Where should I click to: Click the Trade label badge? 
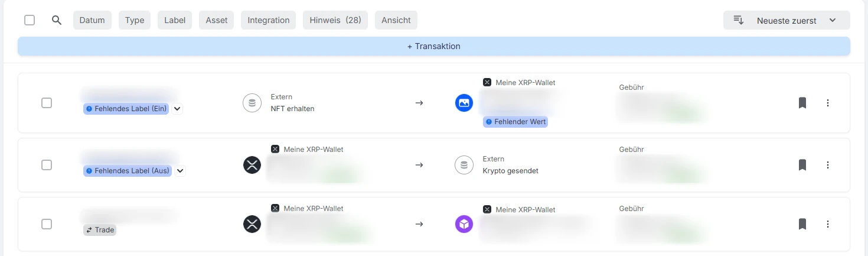coord(100,230)
